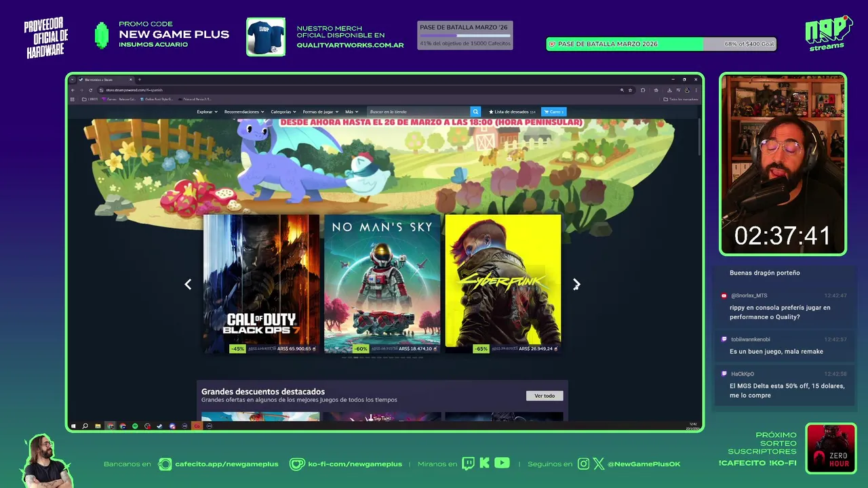Open the browser three-dot menu
This screenshot has width=868, height=488.
pos(696,90)
